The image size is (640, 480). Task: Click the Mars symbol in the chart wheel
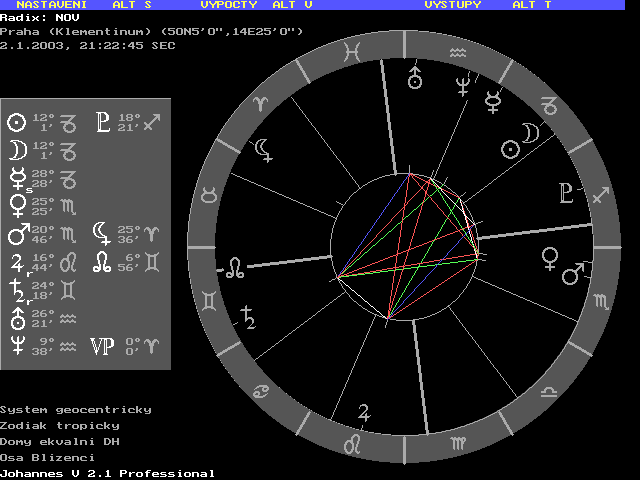click(573, 272)
